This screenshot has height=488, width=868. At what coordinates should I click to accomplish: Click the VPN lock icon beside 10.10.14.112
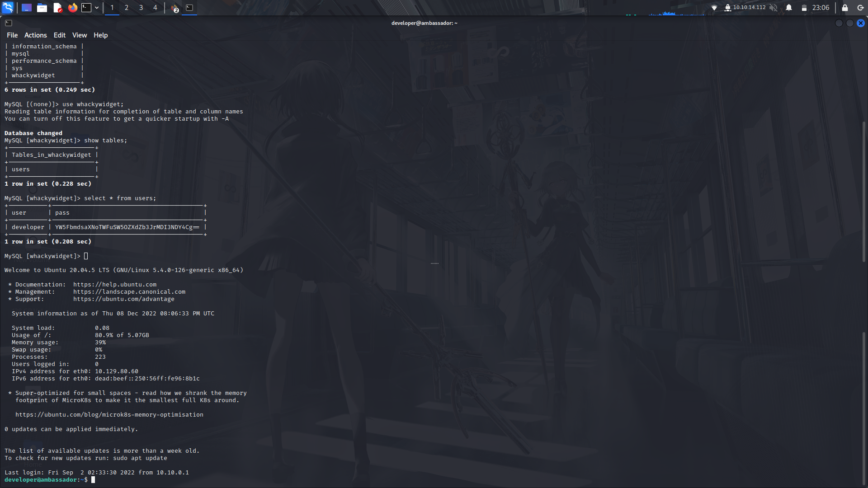point(728,8)
